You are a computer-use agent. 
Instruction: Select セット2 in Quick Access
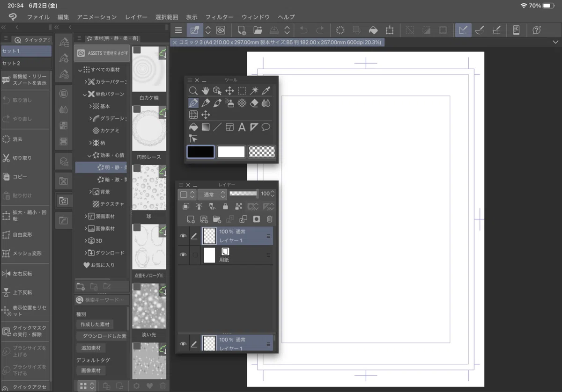(x=26, y=63)
